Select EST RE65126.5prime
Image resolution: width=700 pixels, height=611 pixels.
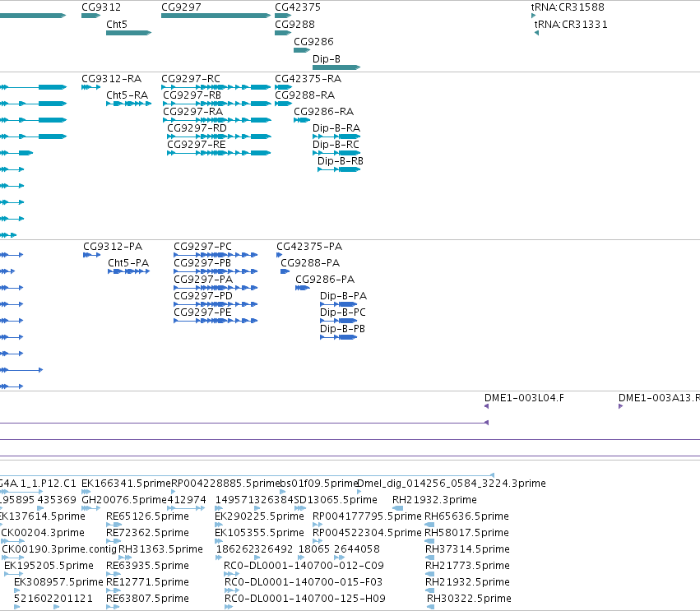[148, 516]
